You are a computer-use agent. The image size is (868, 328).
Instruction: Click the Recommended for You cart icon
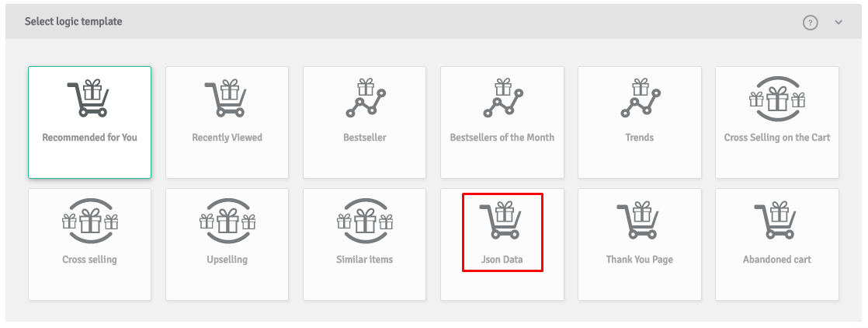(x=88, y=98)
